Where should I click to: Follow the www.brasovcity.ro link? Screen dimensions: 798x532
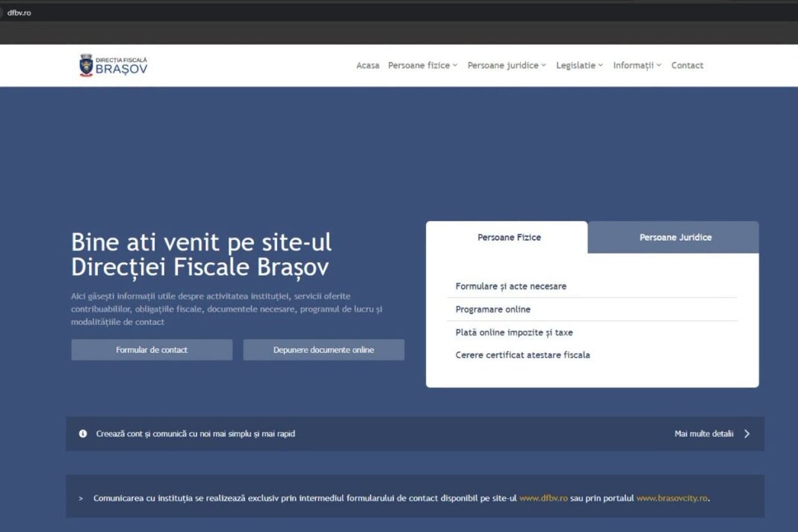click(672, 498)
